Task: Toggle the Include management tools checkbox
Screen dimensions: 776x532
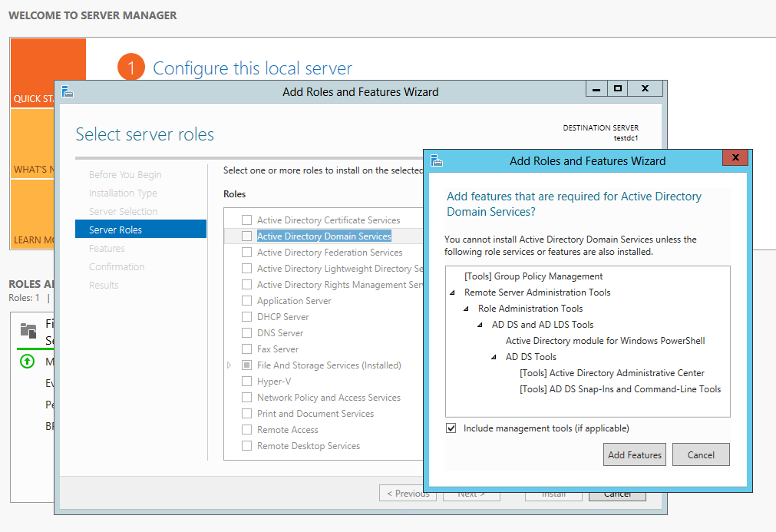Action: [451, 428]
